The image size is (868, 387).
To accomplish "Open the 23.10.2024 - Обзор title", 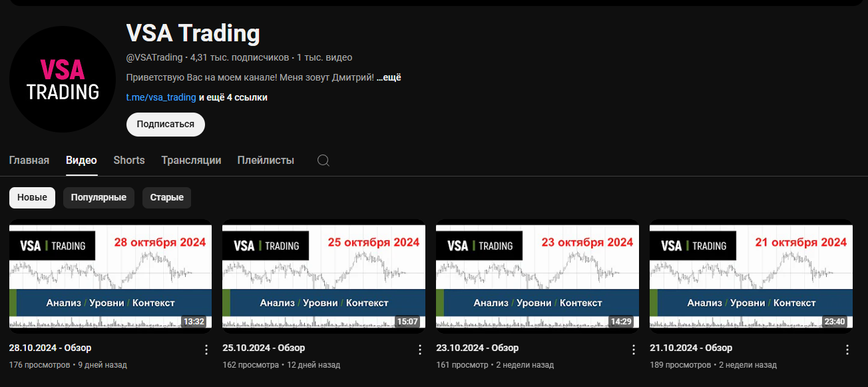I will 477,348.
